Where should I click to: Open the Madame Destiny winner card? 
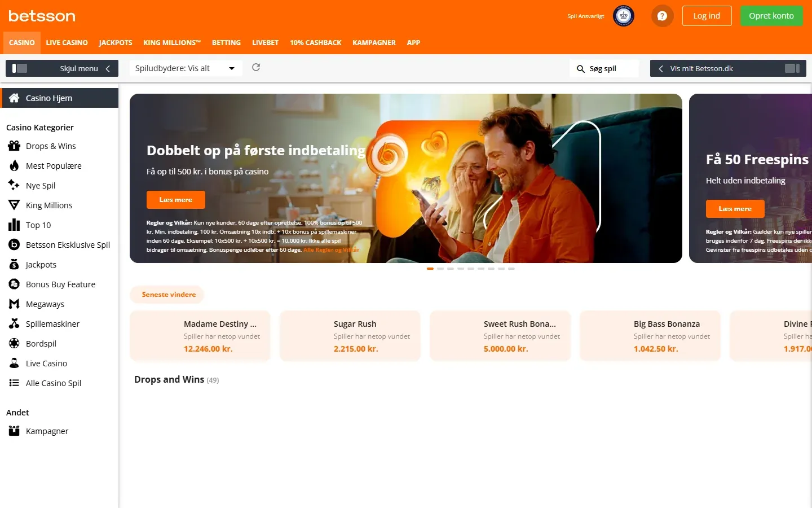pyautogui.click(x=200, y=336)
